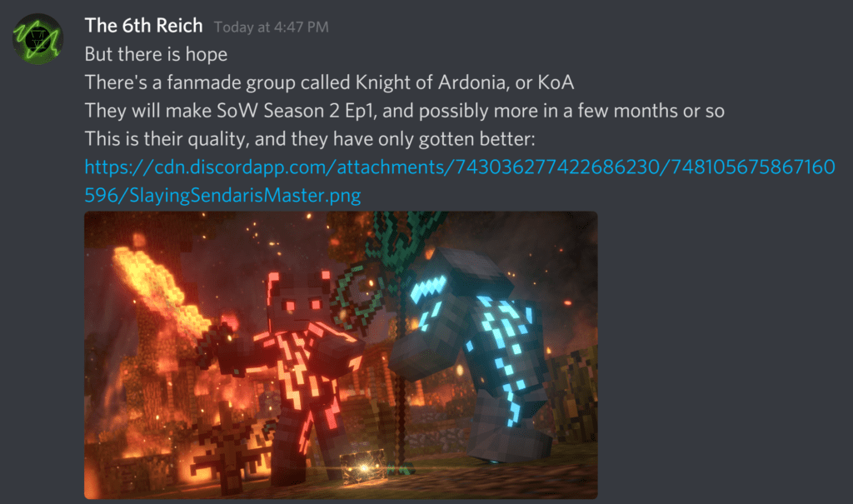
Task: Click the line mentioning Knight of Ardonia
Action: [329, 82]
